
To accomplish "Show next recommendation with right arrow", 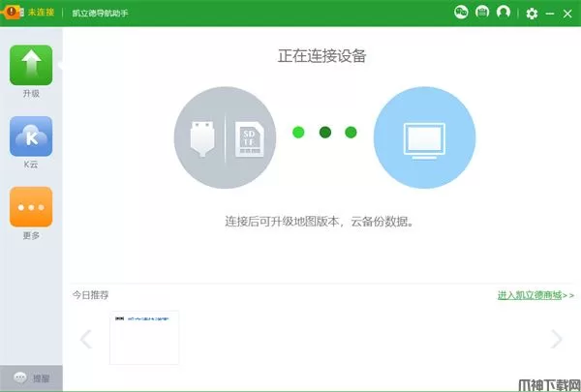I will pos(557,339).
